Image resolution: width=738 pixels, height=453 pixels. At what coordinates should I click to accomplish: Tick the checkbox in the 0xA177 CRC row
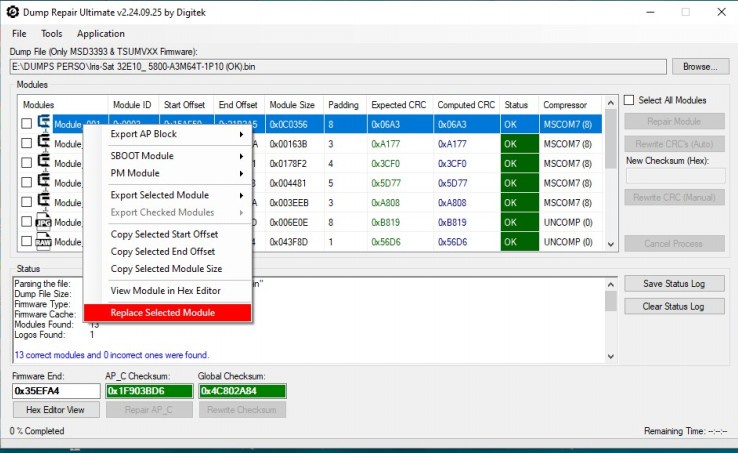(x=26, y=143)
